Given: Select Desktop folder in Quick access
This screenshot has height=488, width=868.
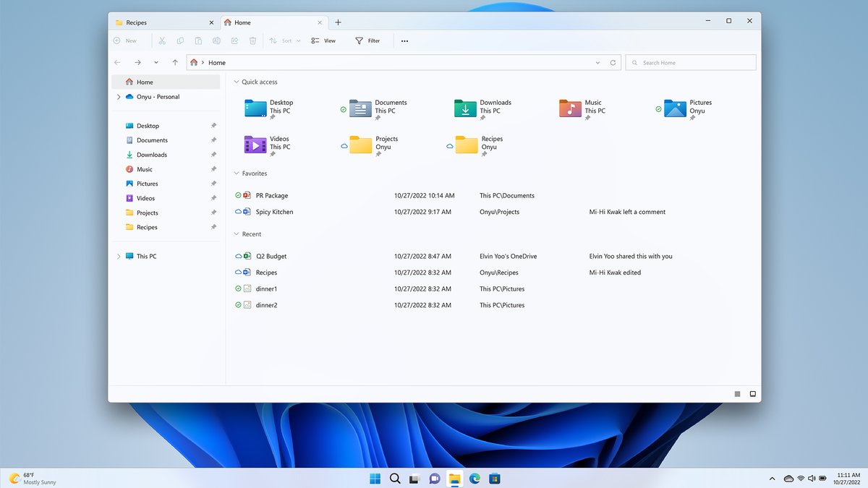Looking at the screenshot, I should [x=269, y=108].
